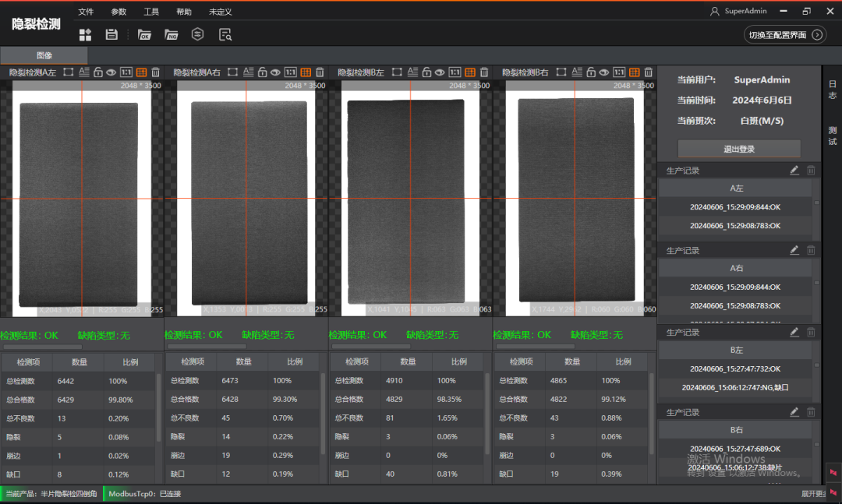Select the 图像 tab
Image resolution: width=842 pixels, height=504 pixels.
tap(44, 55)
